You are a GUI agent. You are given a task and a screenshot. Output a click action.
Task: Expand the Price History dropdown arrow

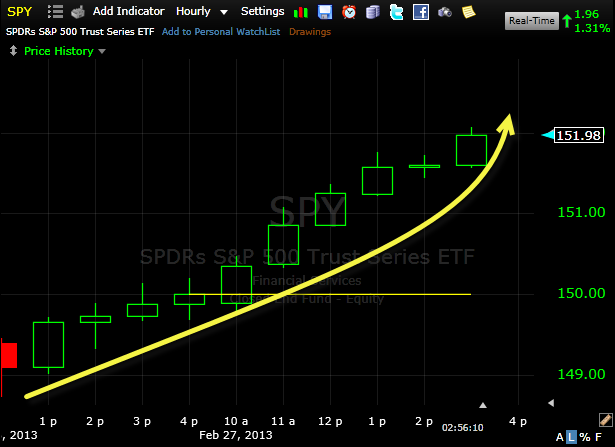(x=102, y=51)
